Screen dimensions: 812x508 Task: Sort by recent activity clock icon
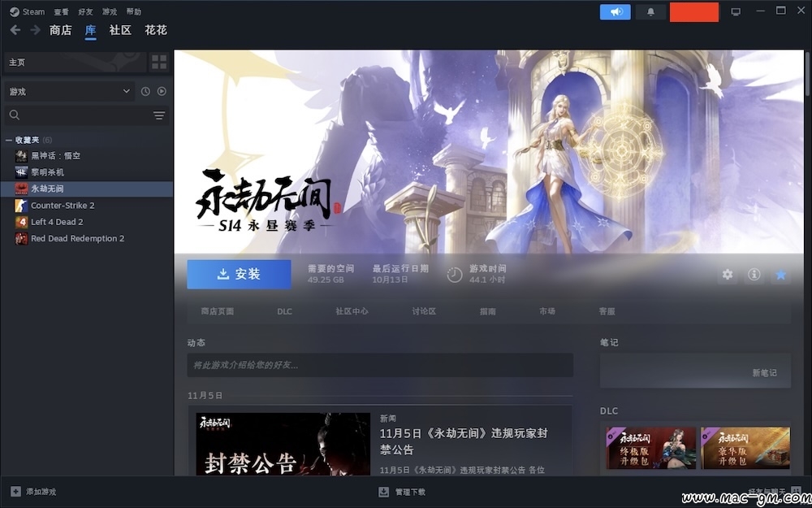[x=145, y=91]
